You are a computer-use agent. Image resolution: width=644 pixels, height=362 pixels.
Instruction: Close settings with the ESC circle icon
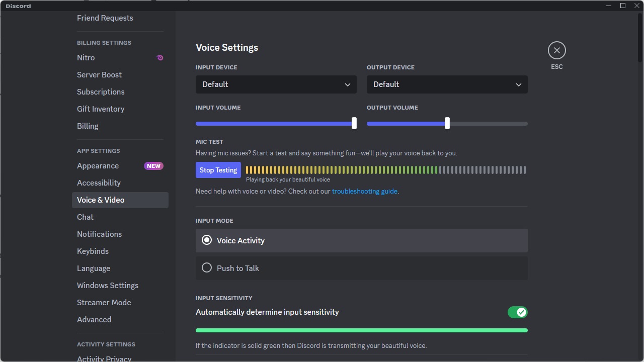(x=556, y=50)
